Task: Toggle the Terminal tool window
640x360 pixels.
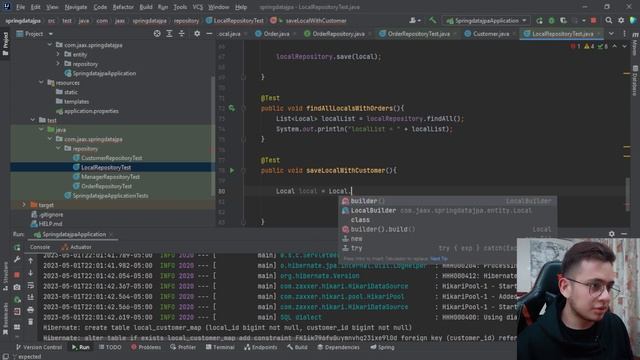Action: (220, 347)
